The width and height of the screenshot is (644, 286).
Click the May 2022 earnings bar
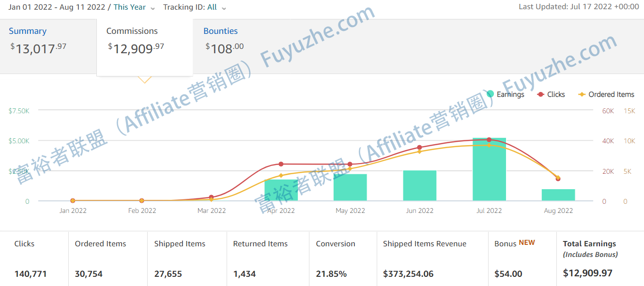pos(350,188)
